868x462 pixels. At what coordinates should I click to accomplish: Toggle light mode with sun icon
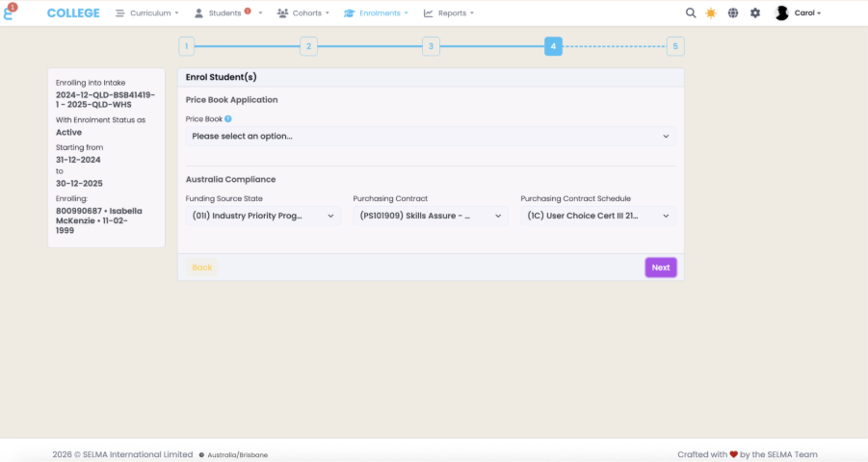[711, 13]
